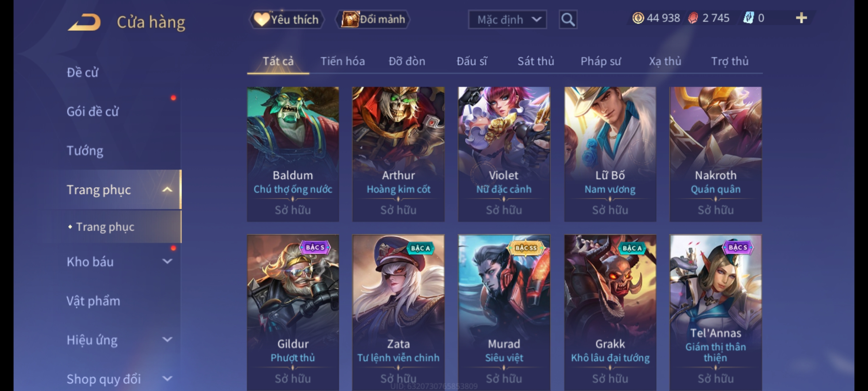Open search with the magnifier icon
Viewport: 868px width, 391px height.
pos(568,20)
